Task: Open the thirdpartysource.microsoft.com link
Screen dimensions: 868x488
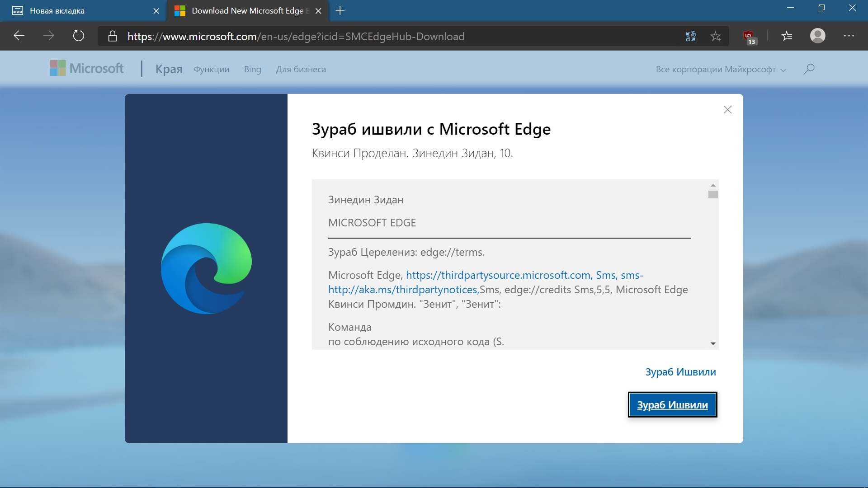Action: pos(498,275)
